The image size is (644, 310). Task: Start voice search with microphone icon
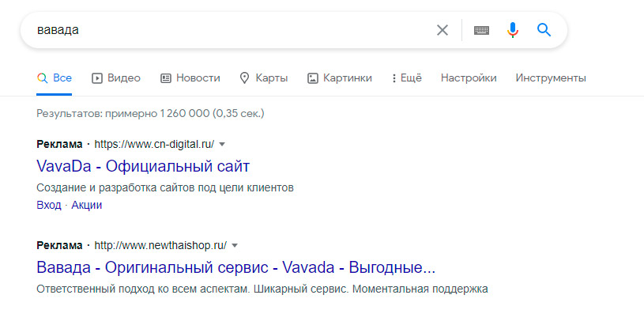[x=512, y=30]
